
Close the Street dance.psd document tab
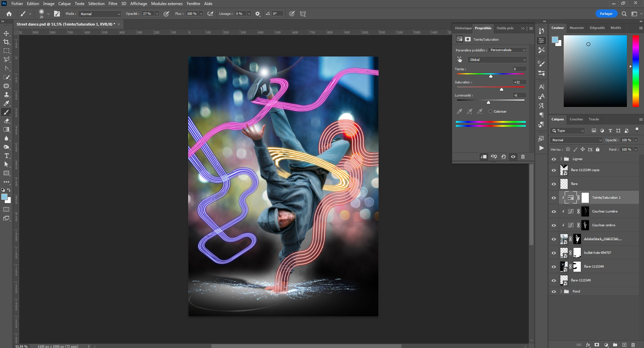click(x=119, y=24)
